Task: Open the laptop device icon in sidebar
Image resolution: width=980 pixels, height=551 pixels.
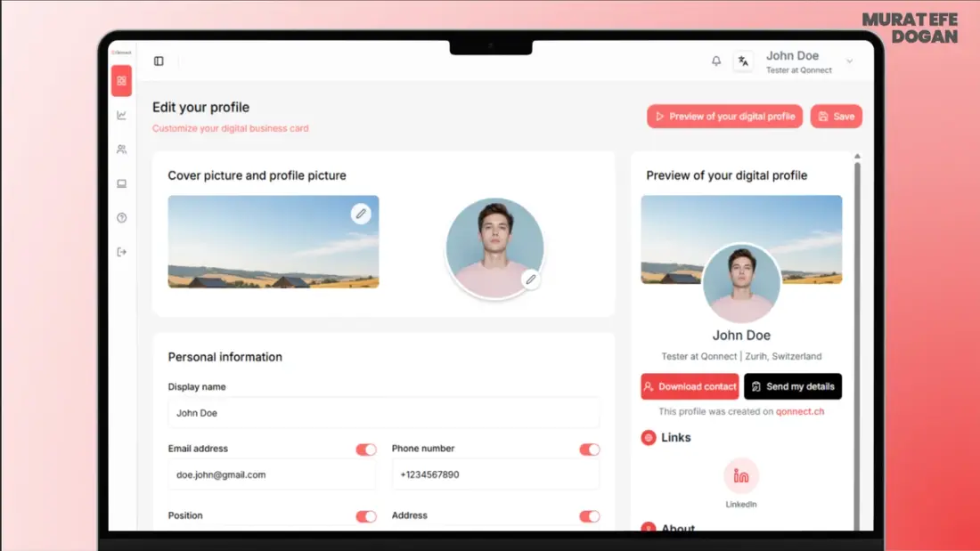Action: [121, 183]
